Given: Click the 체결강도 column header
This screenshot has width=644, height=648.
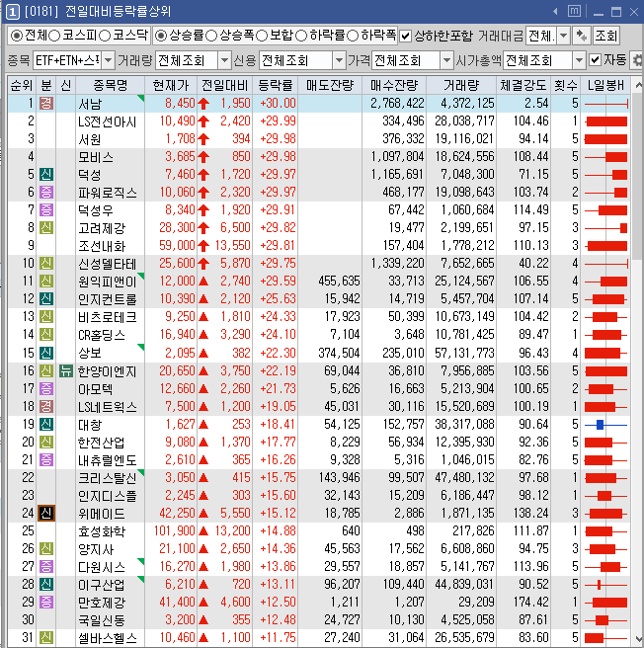Looking at the screenshot, I should click(523, 85).
